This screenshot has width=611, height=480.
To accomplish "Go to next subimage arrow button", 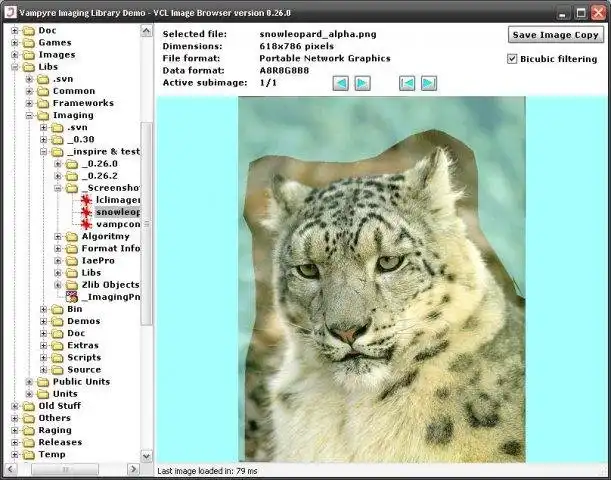I will [362, 83].
